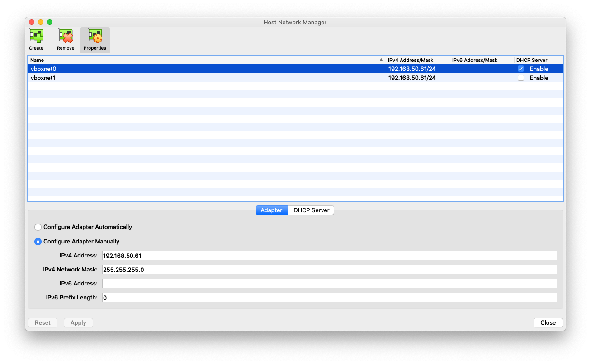591x364 pixels.
Task: Select the vboxnet0 row name
Action: 43,69
